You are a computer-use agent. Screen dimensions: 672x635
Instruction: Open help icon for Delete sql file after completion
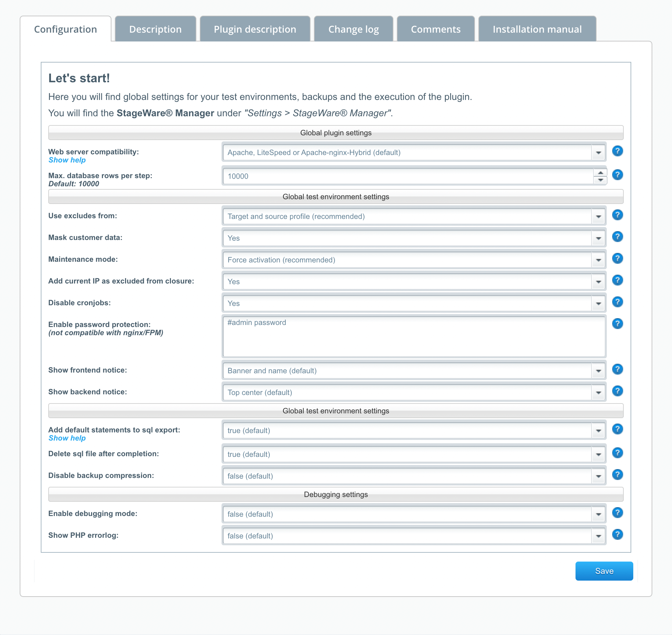(617, 453)
